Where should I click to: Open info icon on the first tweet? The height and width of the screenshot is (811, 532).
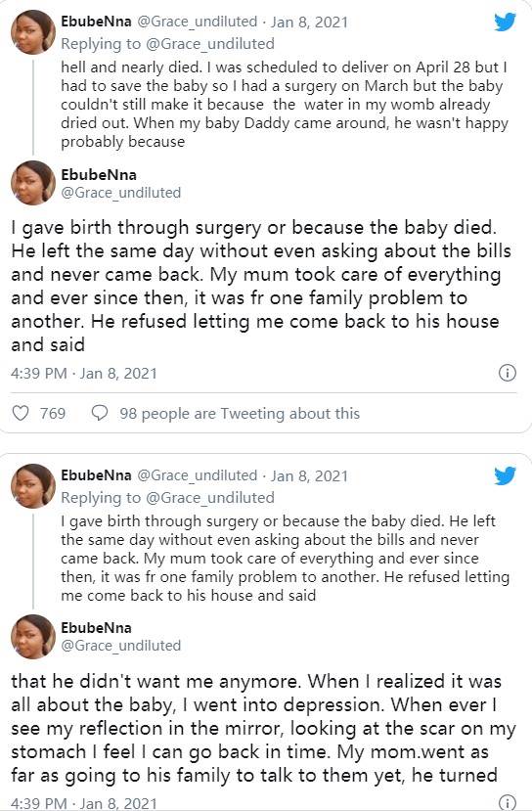coord(508,373)
